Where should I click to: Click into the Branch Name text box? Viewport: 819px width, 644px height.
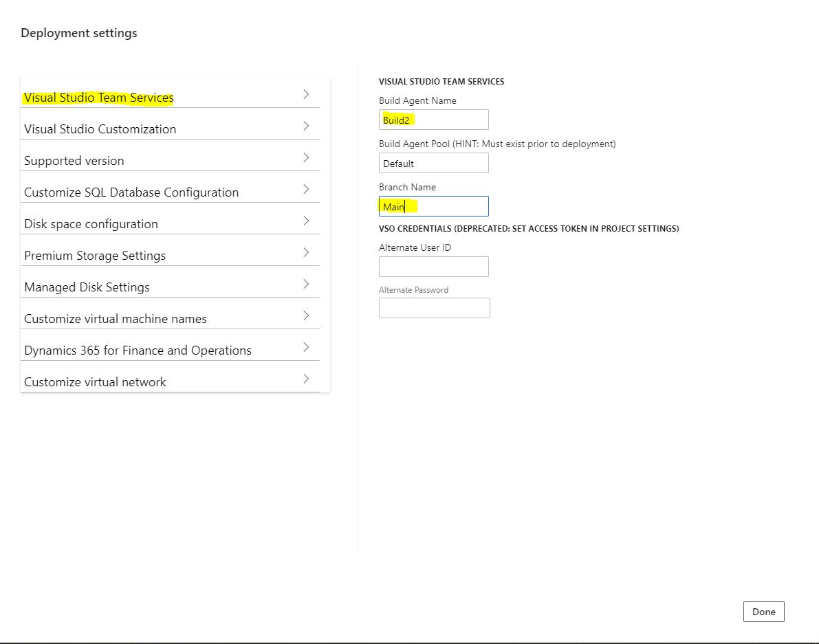pos(433,206)
